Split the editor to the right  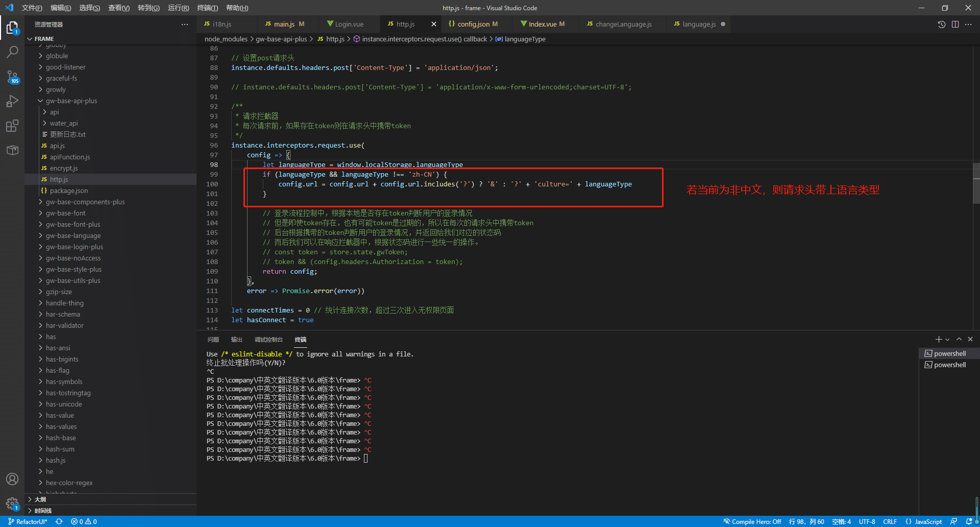coord(955,24)
